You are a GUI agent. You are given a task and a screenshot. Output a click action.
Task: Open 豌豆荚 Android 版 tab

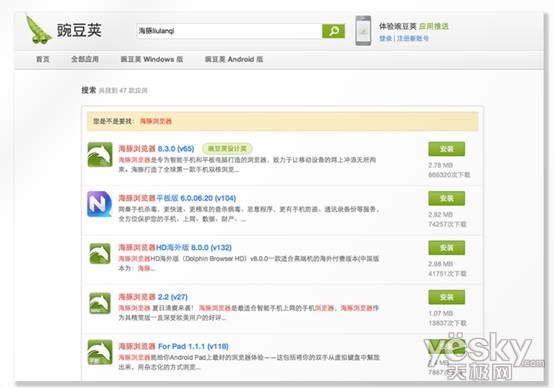click(234, 59)
